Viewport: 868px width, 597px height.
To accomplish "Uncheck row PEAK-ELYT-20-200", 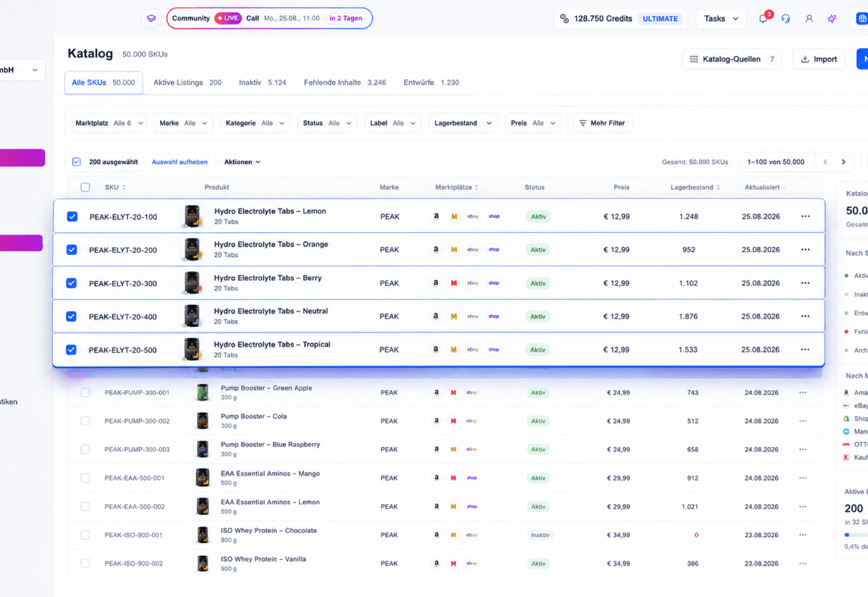I will click(72, 250).
